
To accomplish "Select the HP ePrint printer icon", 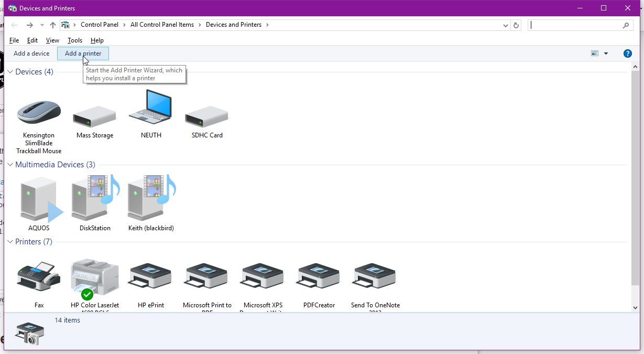I will [151, 276].
